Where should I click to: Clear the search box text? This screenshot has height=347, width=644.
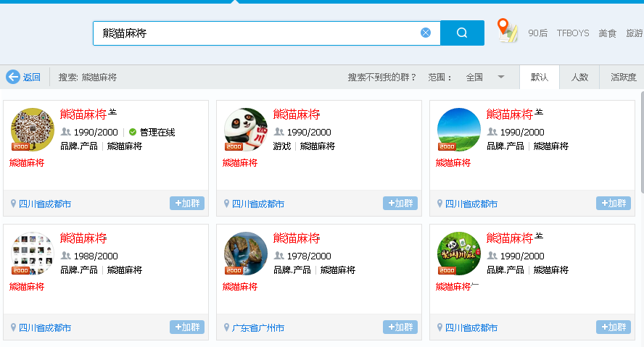[426, 33]
